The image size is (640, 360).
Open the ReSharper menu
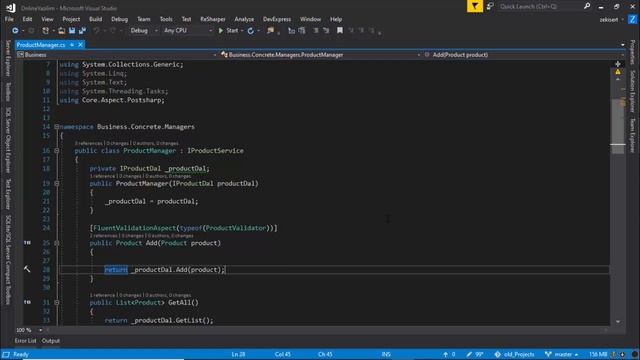(213, 19)
